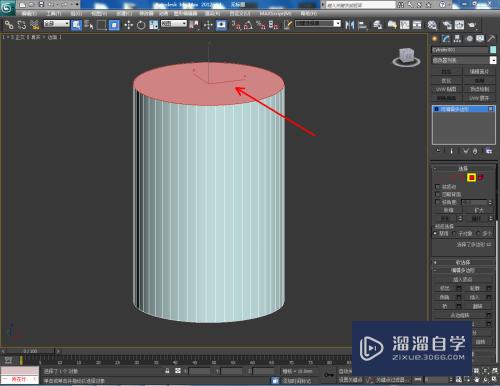Image resolution: width=500 pixels, height=386 pixels.
Task: Click the Ring selection button
Action: click(445, 219)
